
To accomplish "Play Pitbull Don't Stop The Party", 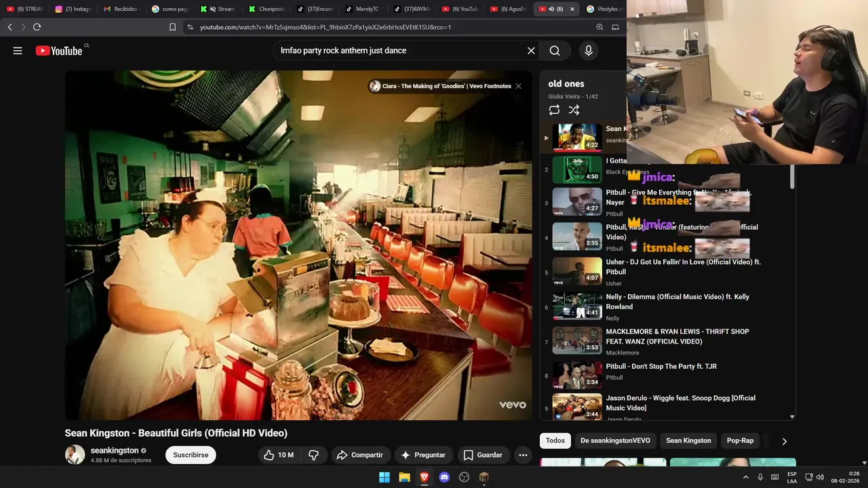I will coord(577,375).
